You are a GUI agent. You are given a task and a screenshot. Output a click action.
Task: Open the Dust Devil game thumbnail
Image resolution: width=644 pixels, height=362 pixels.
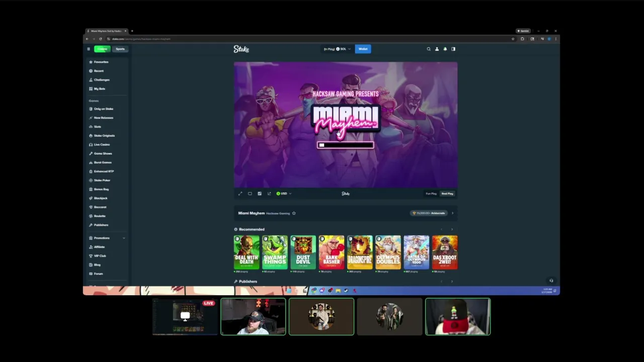coord(303,252)
